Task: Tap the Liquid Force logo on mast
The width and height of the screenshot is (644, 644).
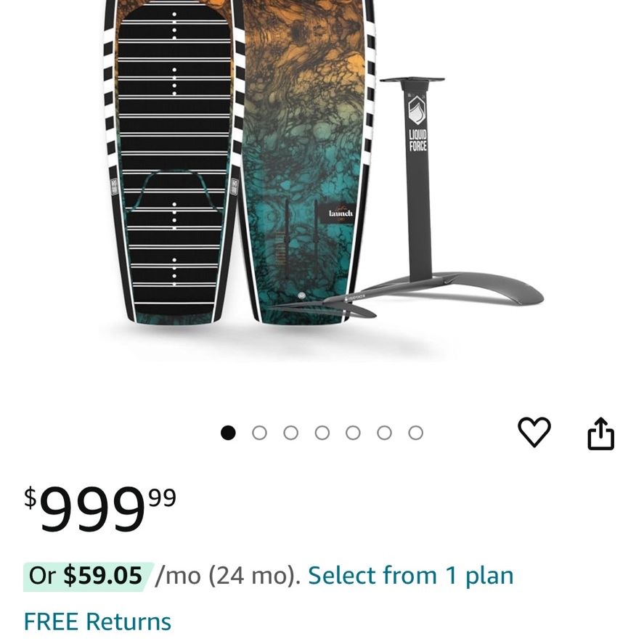Action: [x=417, y=123]
